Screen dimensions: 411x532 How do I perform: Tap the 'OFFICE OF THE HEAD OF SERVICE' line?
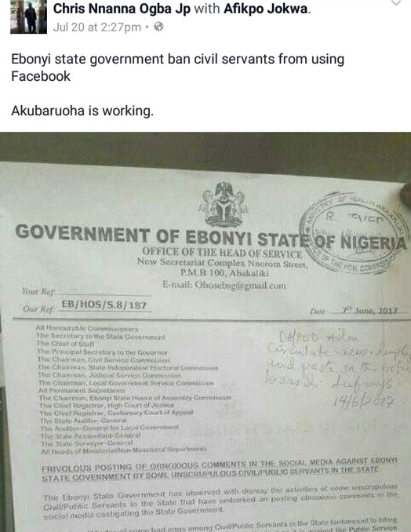(222, 252)
